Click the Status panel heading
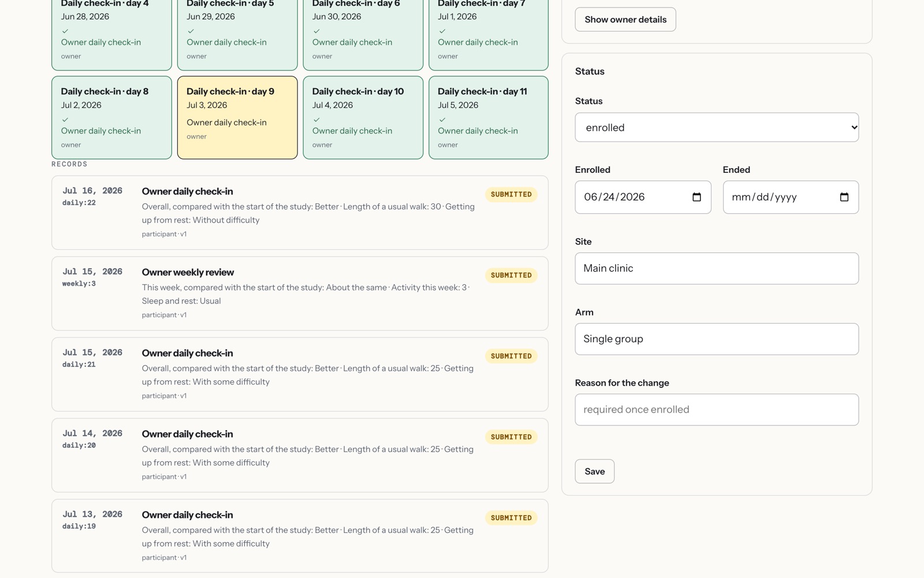Screen dimensions: 924x578 click(590, 72)
